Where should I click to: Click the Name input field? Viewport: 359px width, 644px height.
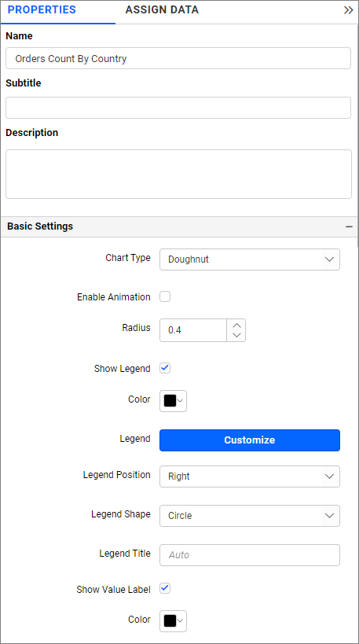coord(178,58)
